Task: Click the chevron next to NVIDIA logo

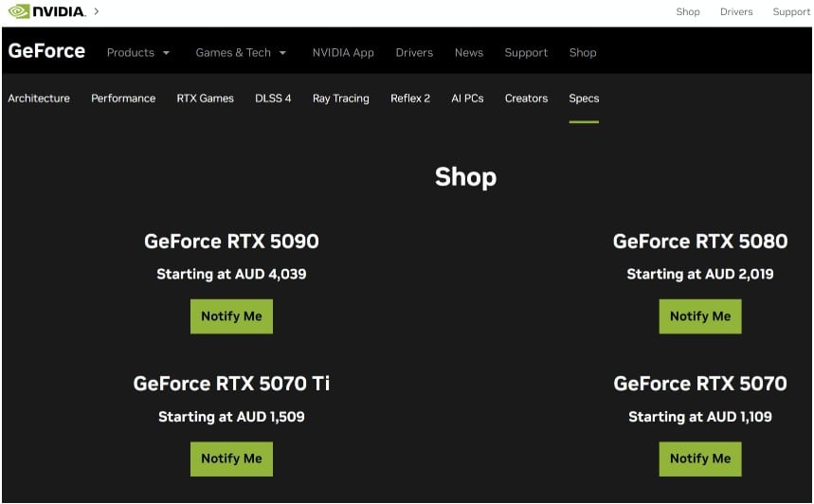Action: (96, 11)
